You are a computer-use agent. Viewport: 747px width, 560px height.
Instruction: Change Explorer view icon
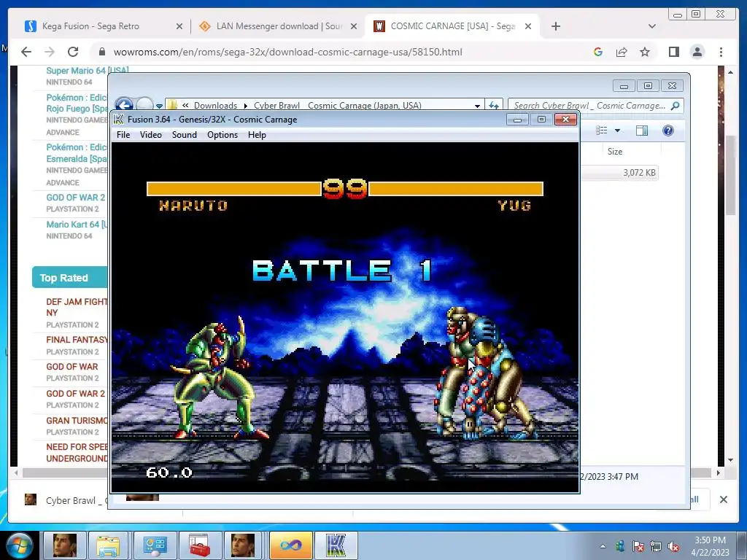point(602,131)
